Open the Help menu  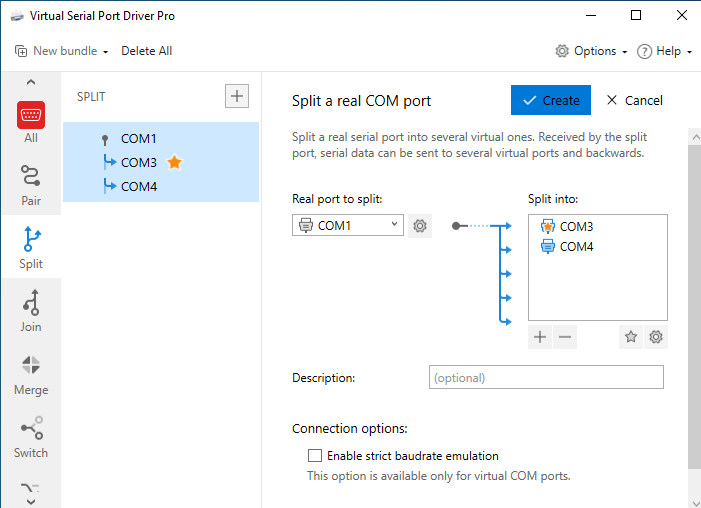(664, 51)
